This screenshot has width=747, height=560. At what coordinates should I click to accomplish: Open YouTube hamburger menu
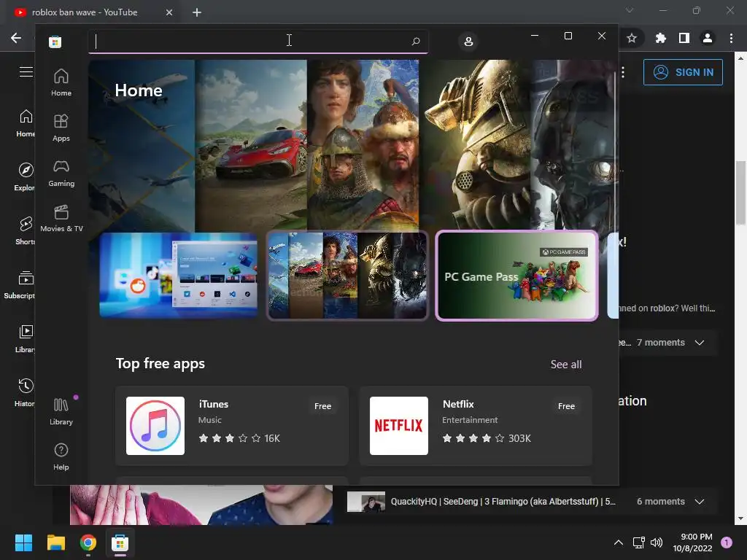pos(26,72)
